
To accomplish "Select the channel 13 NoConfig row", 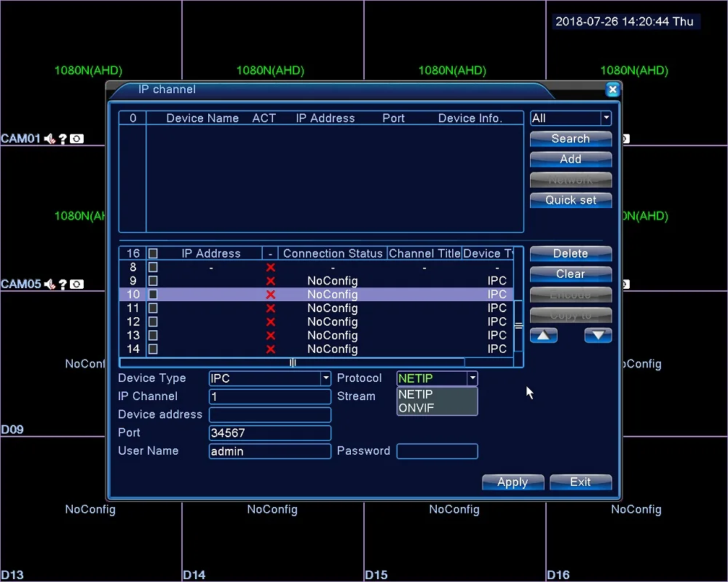I will (x=316, y=335).
